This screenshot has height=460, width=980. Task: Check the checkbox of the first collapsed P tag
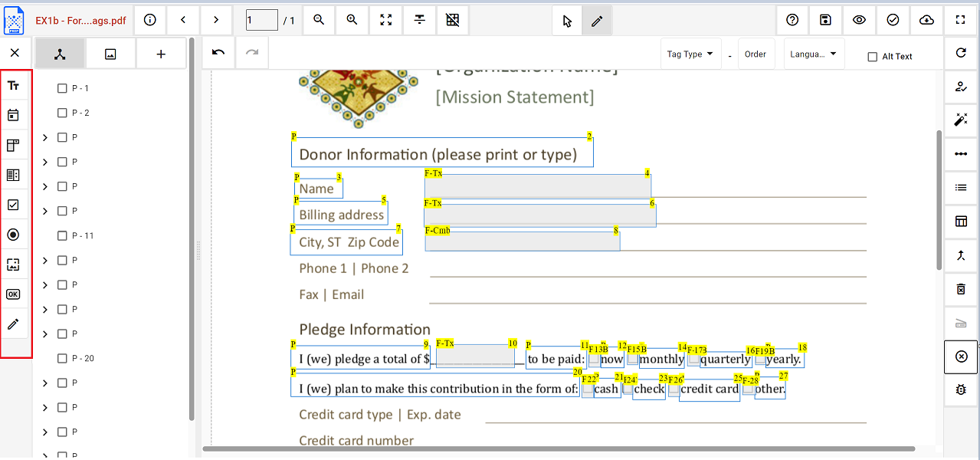63,137
